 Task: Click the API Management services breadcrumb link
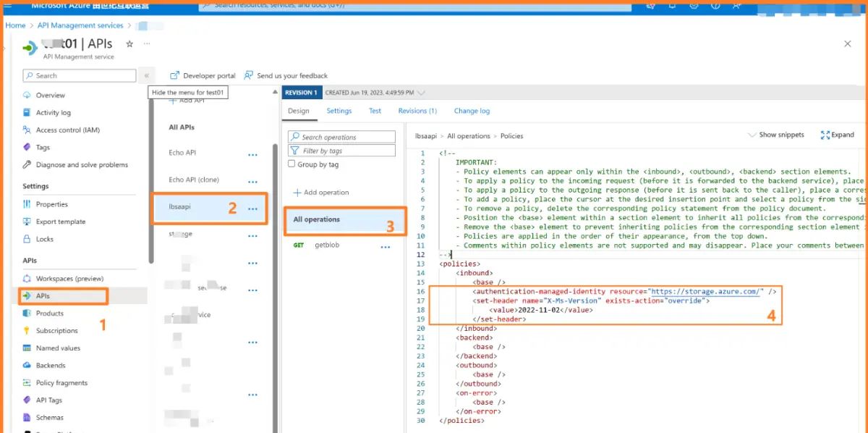(80, 25)
